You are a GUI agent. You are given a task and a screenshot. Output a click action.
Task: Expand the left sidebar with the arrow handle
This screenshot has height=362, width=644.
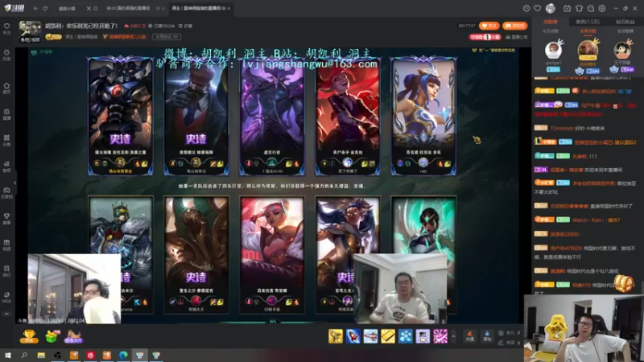(x=14, y=183)
